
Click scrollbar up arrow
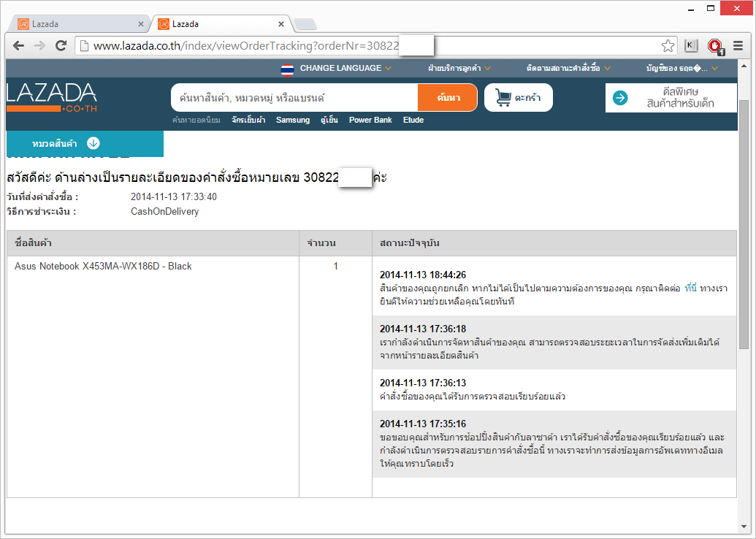[x=744, y=66]
